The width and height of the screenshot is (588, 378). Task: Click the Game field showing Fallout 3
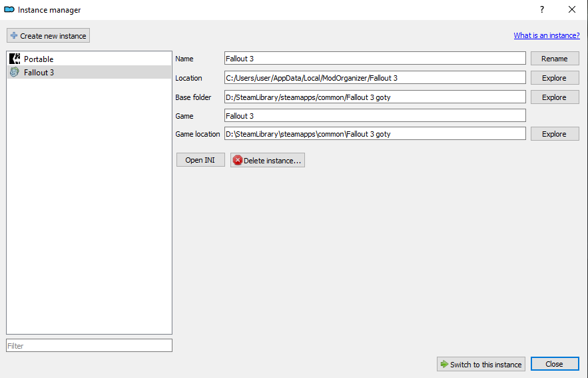[x=375, y=115]
